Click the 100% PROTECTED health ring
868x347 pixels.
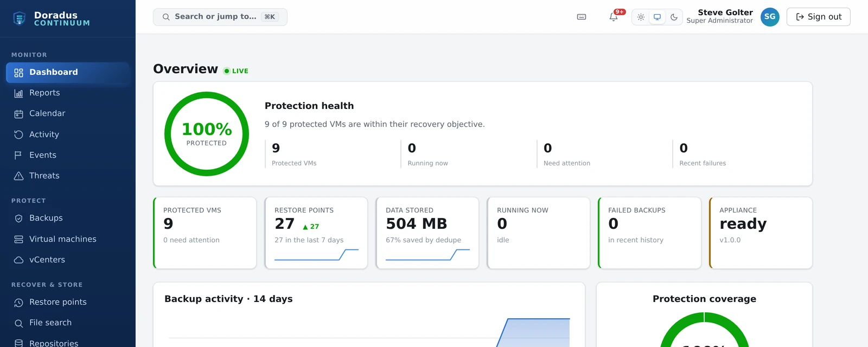(207, 134)
